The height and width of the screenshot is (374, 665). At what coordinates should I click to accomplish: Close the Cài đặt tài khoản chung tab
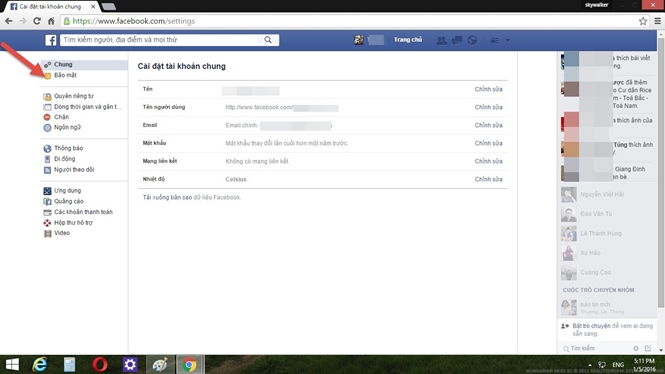(93, 7)
